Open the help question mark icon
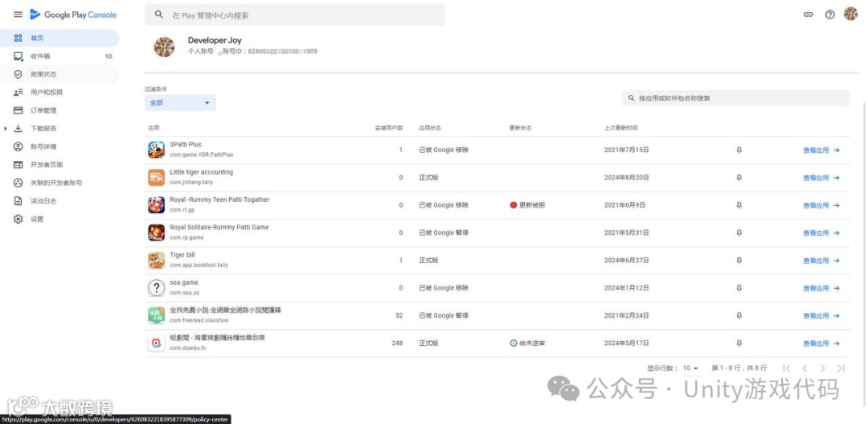 pos(829,15)
